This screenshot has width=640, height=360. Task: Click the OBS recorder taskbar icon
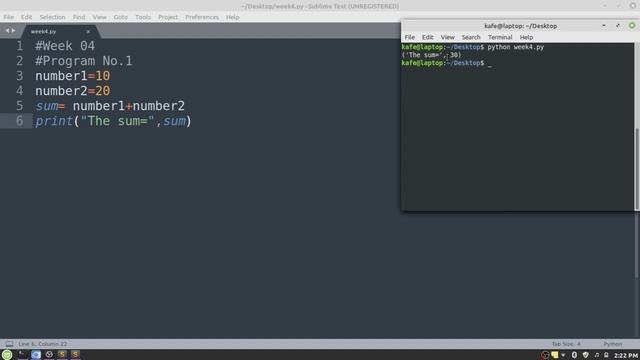[x=49, y=355]
